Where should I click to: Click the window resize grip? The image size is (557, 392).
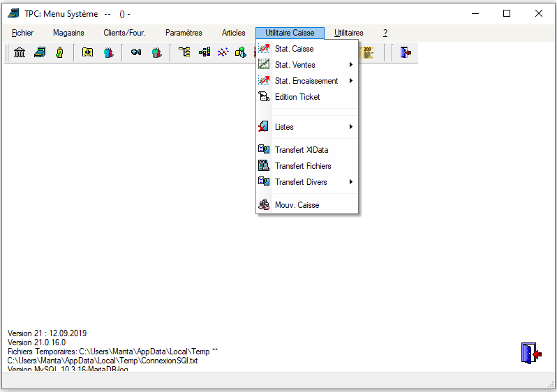(x=551, y=384)
